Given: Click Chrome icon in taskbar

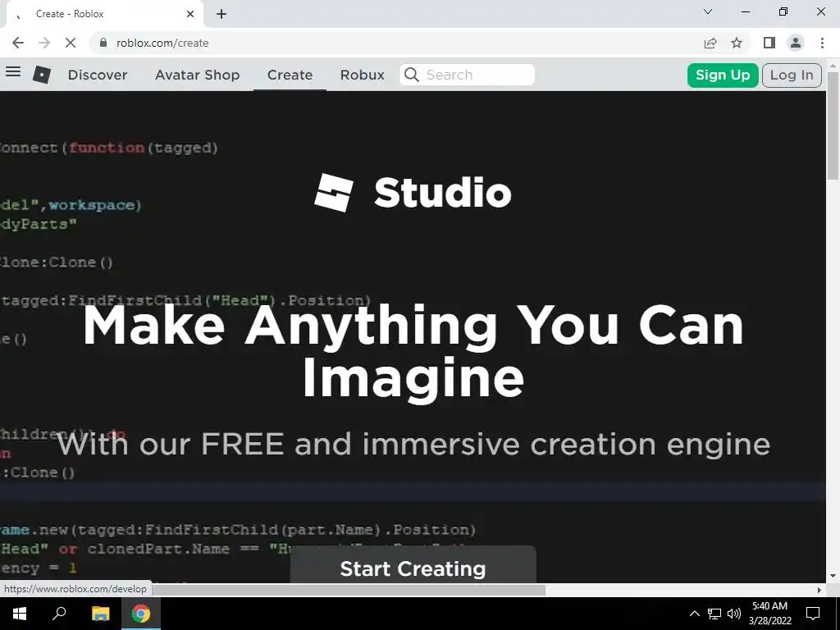Looking at the screenshot, I should click(141, 614).
